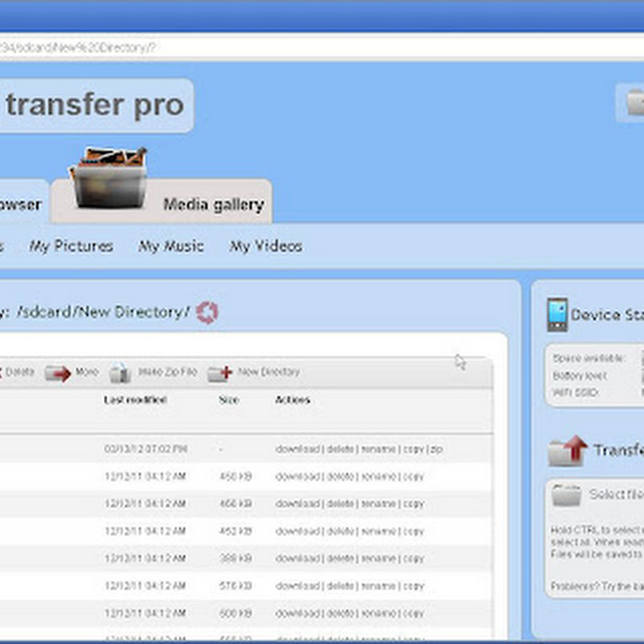Click the transfer pro logo title
This screenshot has height=644, width=644.
(x=94, y=105)
